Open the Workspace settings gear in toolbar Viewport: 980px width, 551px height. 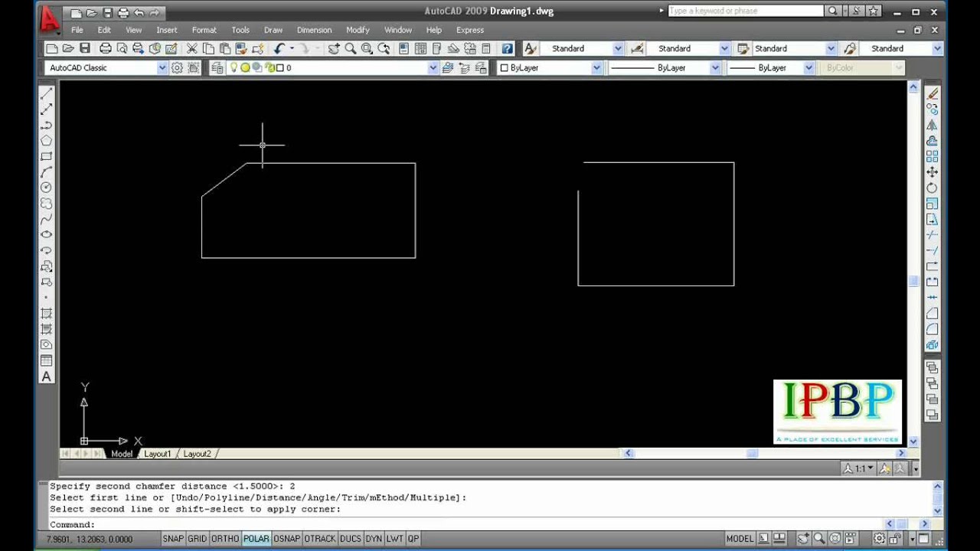pyautogui.click(x=178, y=67)
